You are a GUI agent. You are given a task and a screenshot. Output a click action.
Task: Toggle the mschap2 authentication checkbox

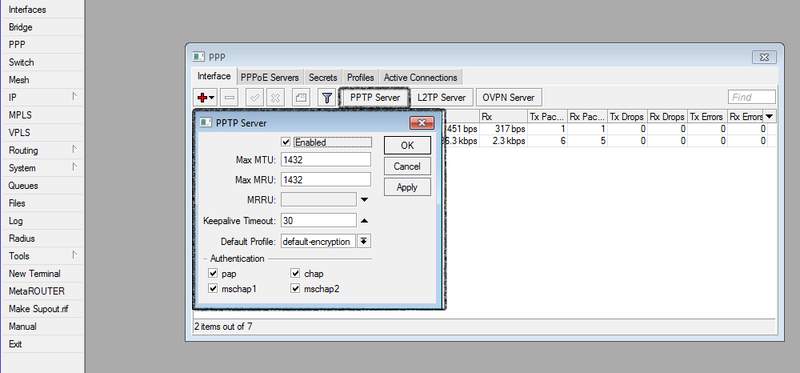pyautogui.click(x=295, y=289)
